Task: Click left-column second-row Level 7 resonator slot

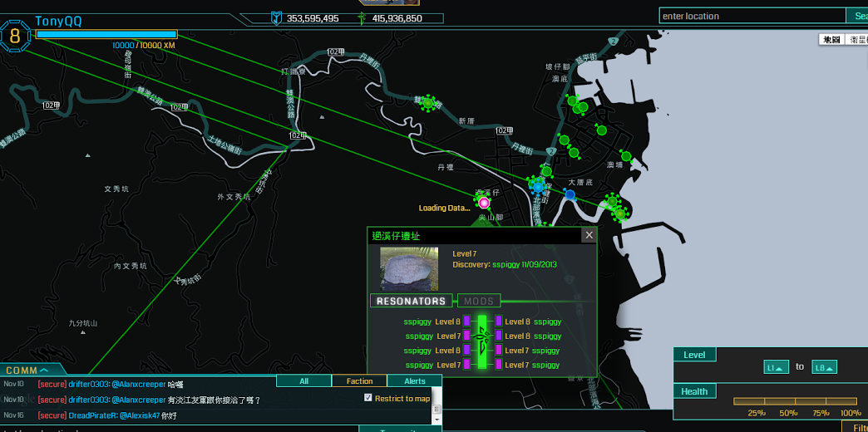Action: click(466, 336)
